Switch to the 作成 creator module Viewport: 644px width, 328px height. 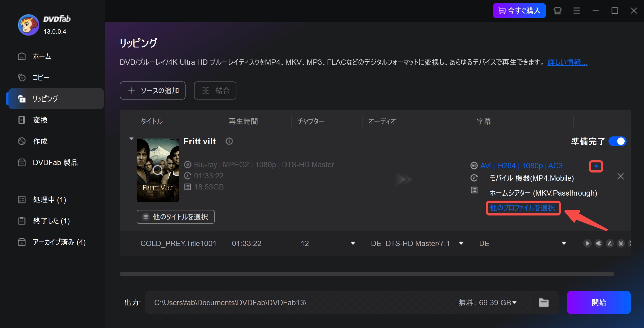tap(56, 141)
